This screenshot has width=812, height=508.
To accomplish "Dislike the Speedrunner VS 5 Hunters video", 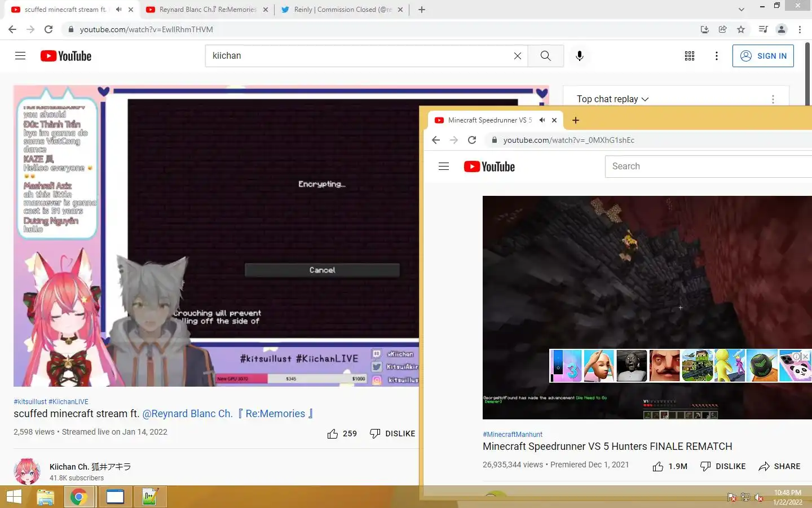I will (723, 466).
